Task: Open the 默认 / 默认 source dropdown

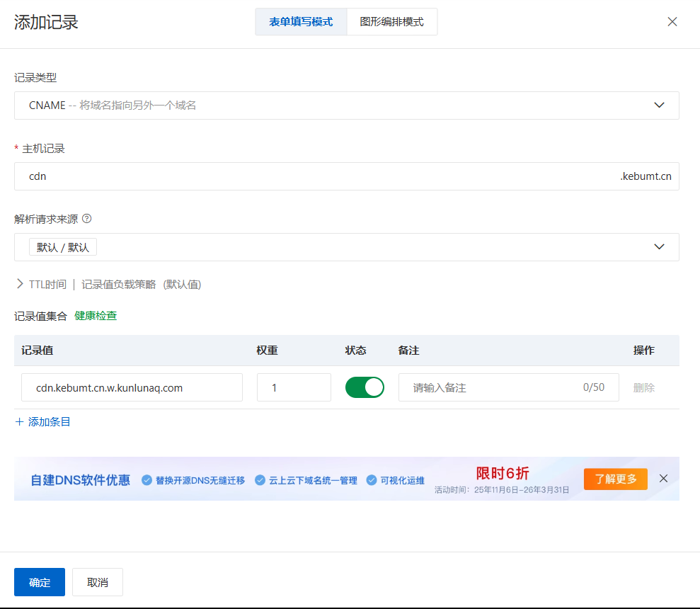Action: tap(346, 247)
